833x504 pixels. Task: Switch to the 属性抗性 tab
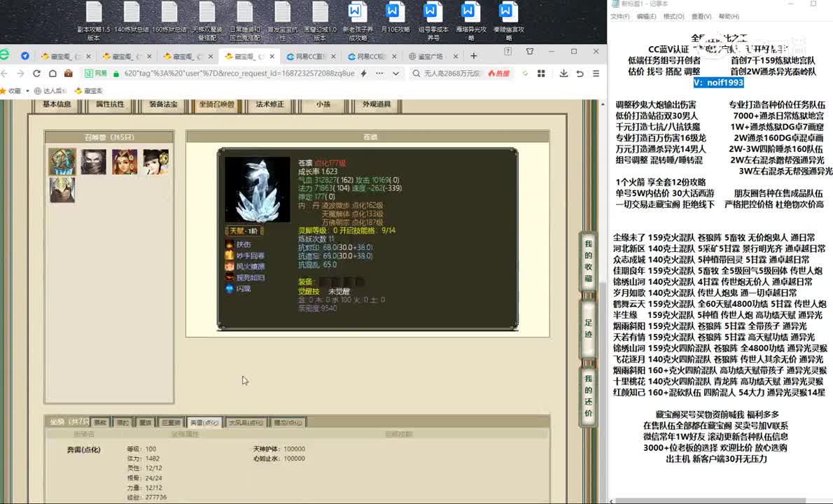click(x=110, y=104)
